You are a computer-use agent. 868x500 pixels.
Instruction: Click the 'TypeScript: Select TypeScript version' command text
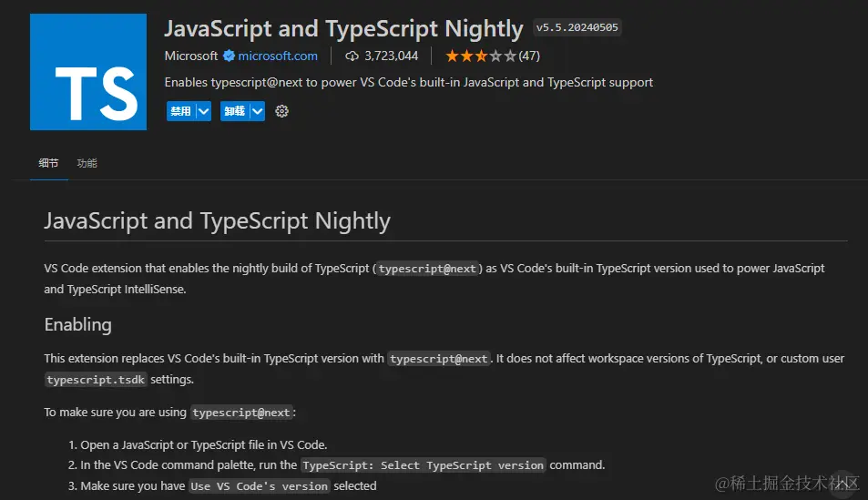pos(424,465)
